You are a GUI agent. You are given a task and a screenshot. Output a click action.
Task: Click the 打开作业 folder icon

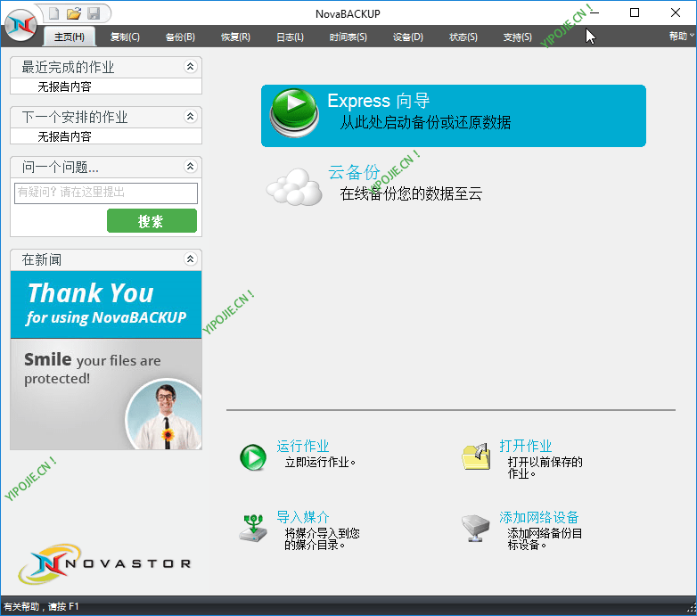476,456
